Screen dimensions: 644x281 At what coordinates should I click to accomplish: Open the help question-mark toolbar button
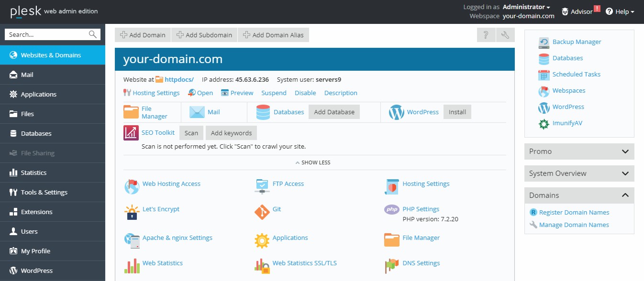[486, 35]
